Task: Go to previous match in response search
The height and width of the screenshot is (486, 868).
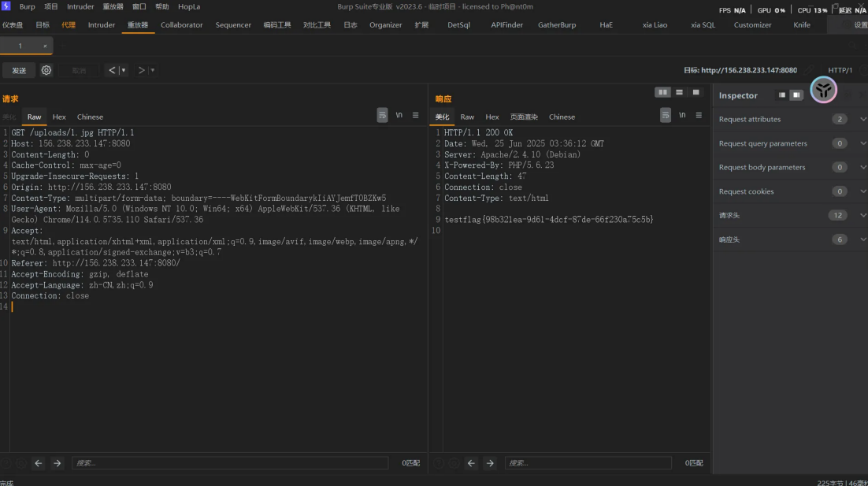Action: click(472, 463)
